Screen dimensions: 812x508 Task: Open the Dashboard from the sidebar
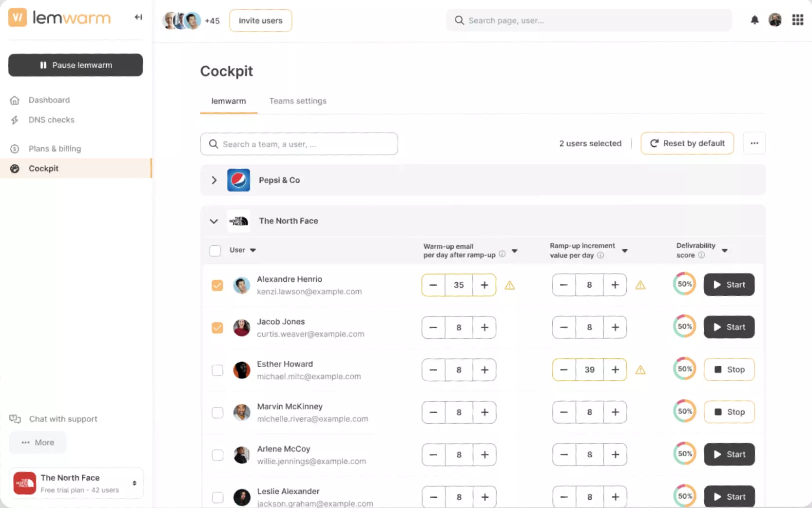click(49, 99)
